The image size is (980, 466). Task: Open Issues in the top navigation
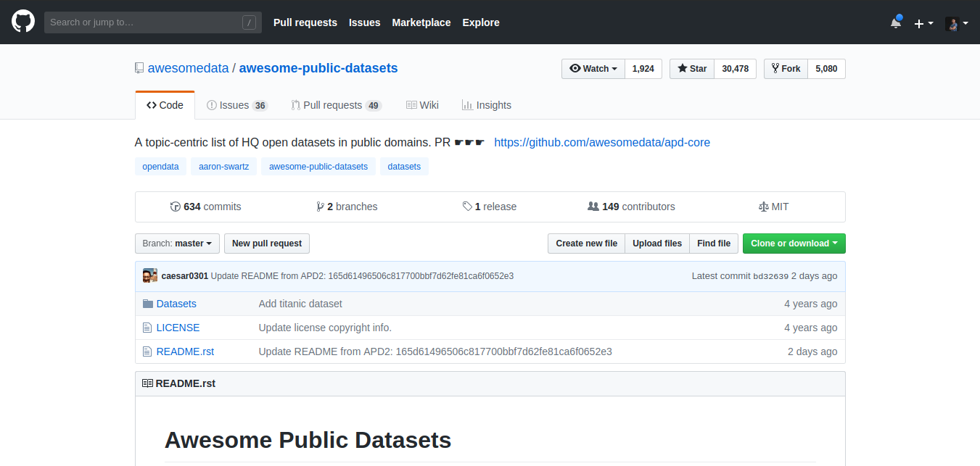(365, 22)
